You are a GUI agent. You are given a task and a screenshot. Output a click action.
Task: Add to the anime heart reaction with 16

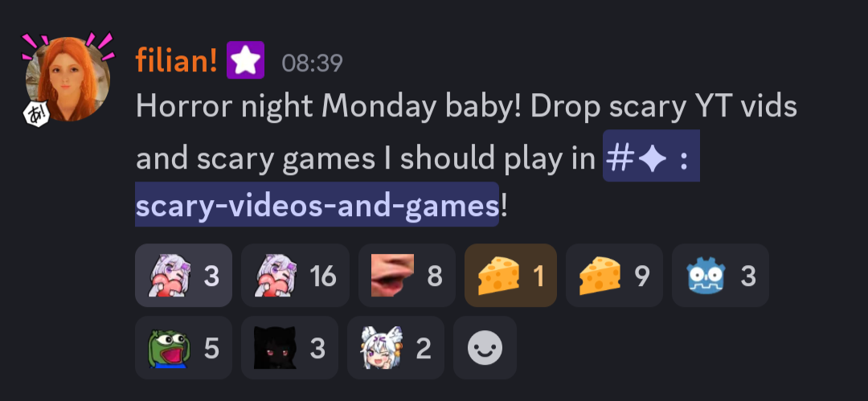coord(295,276)
